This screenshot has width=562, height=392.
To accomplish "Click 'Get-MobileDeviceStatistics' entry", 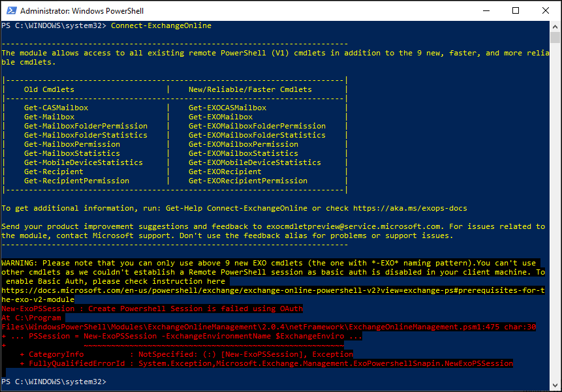I will pyautogui.click(x=84, y=162).
